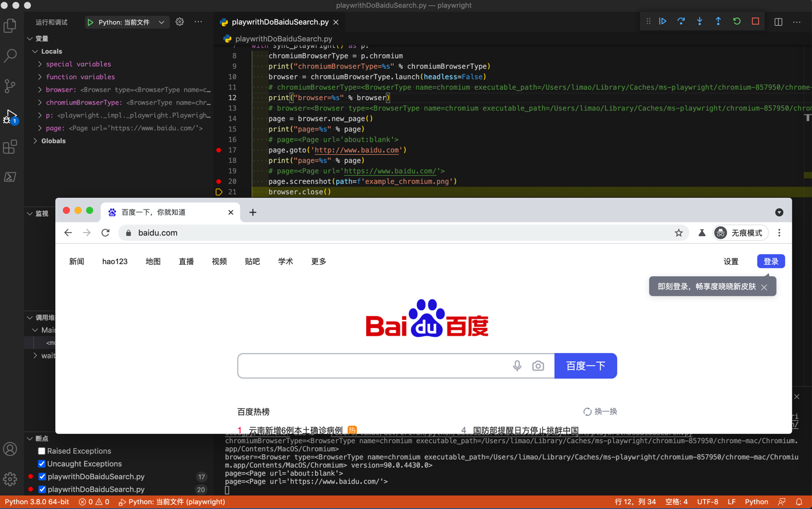
Task: Click the Python 3.8.0 64-bit interpreter
Action: click(37, 502)
